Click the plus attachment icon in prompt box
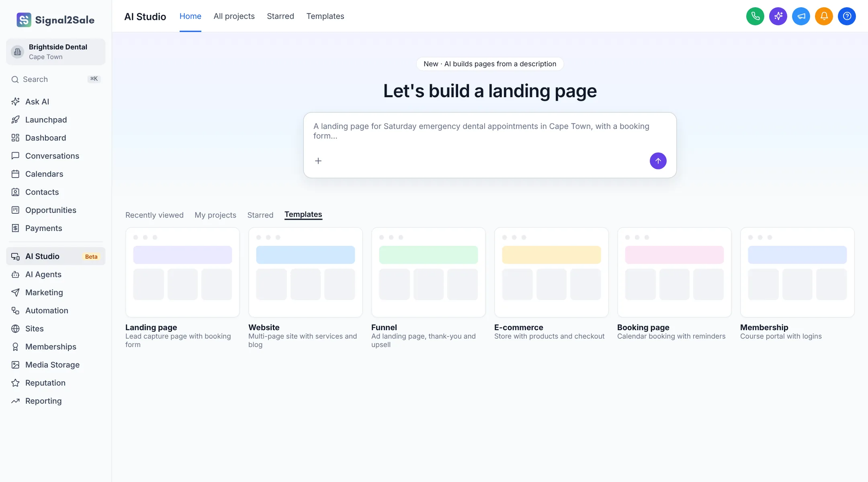Viewport: 868px width, 482px height. pos(318,161)
